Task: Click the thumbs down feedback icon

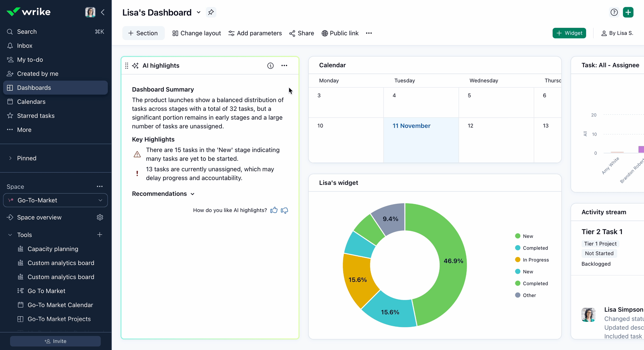Action: [x=284, y=210]
